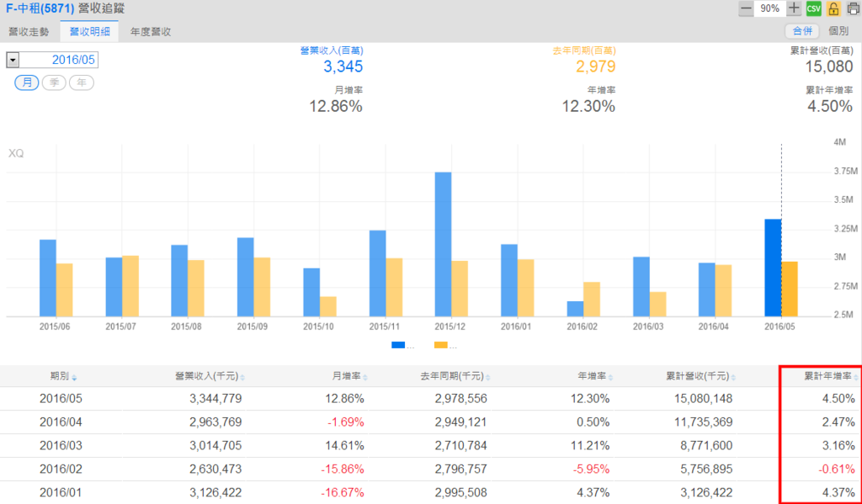Viewport: 862px width, 504px height.
Task: Click the orange padlock icon
Action: (x=834, y=8)
